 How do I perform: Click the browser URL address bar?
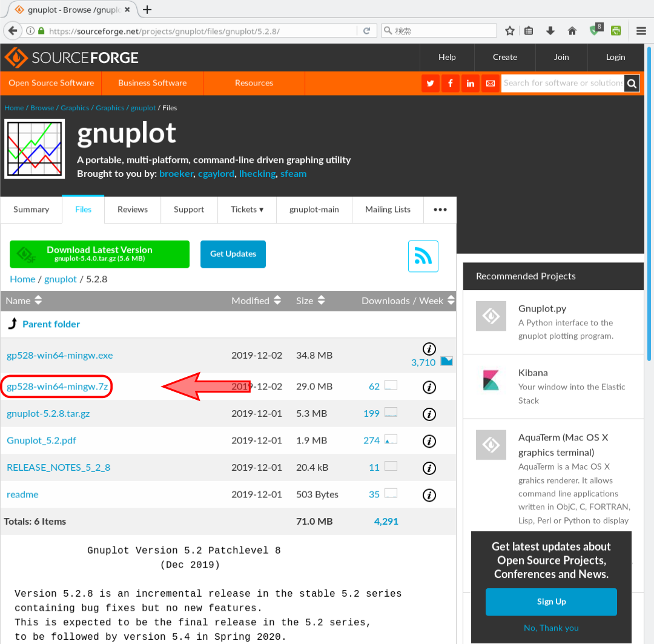point(200,31)
